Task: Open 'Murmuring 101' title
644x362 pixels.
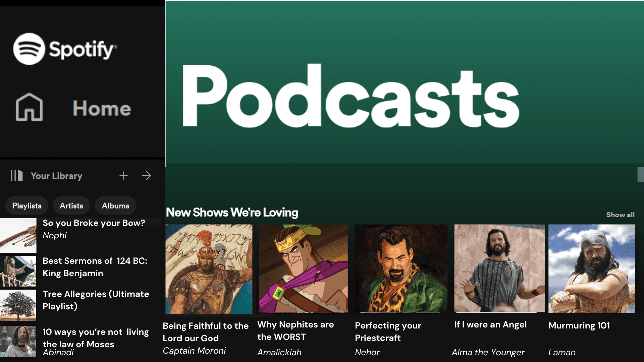Action: (579, 325)
